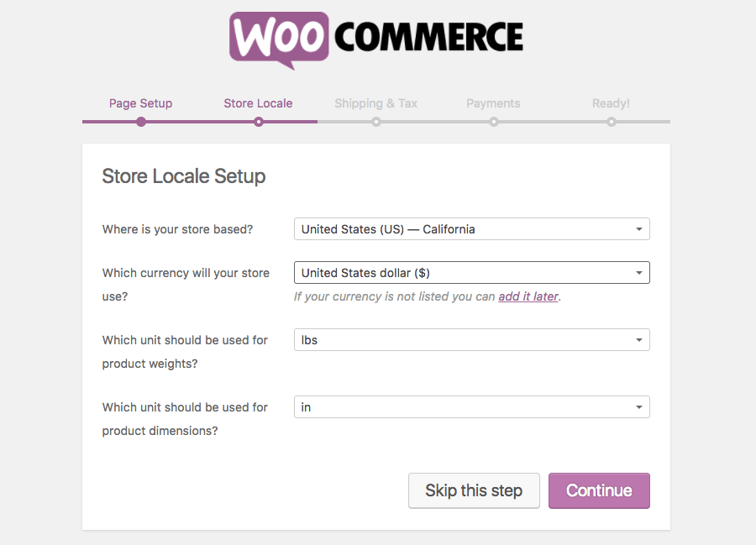756x545 pixels.
Task: Click the WooCommerce logo
Action: [376, 40]
